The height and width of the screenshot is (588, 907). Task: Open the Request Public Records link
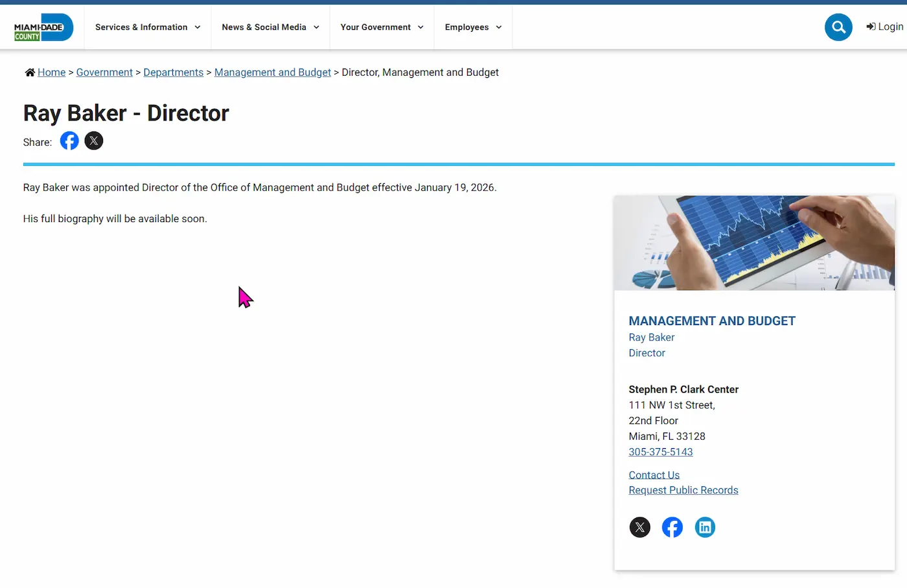[x=683, y=490]
